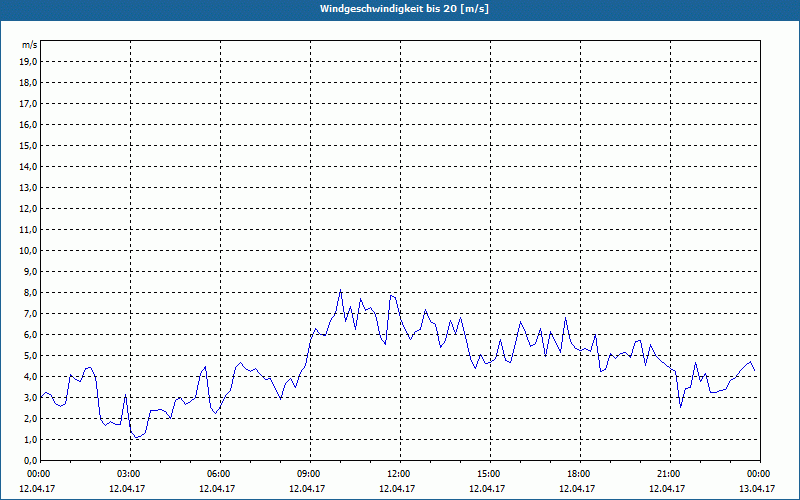Click the '12.04.17' date under '03:00'

[x=127, y=488]
